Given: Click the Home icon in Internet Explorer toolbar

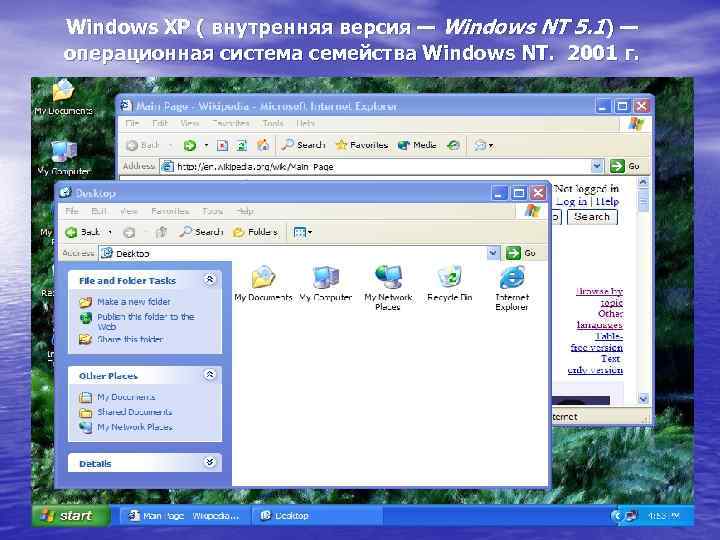Looking at the screenshot, I should point(263,145).
